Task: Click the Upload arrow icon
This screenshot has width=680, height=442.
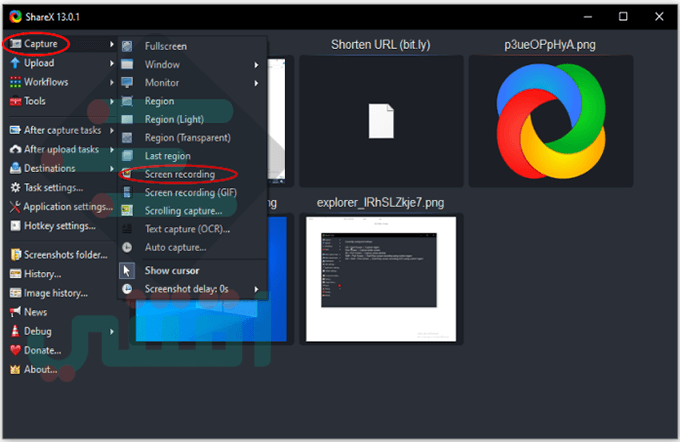Action: [x=15, y=63]
